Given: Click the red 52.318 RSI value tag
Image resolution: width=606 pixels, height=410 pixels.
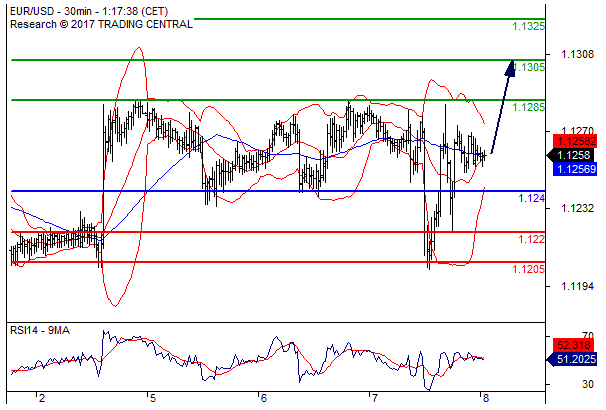Looking at the screenshot, I should pos(575,345).
